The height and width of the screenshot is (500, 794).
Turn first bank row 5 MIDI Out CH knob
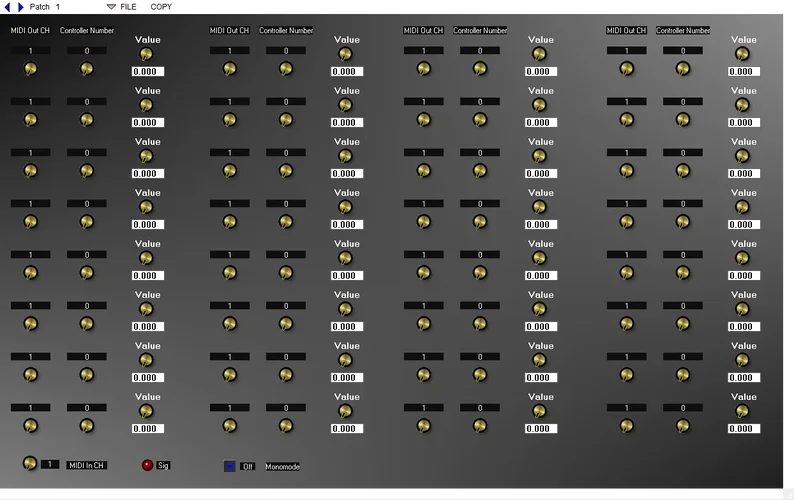pyautogui.click(x=30, y=273)
